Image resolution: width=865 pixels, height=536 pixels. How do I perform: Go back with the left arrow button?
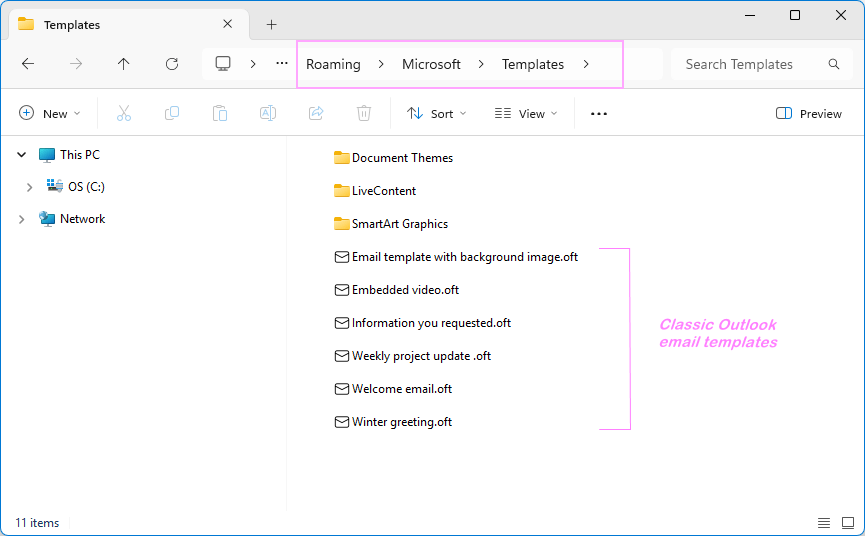28,64
